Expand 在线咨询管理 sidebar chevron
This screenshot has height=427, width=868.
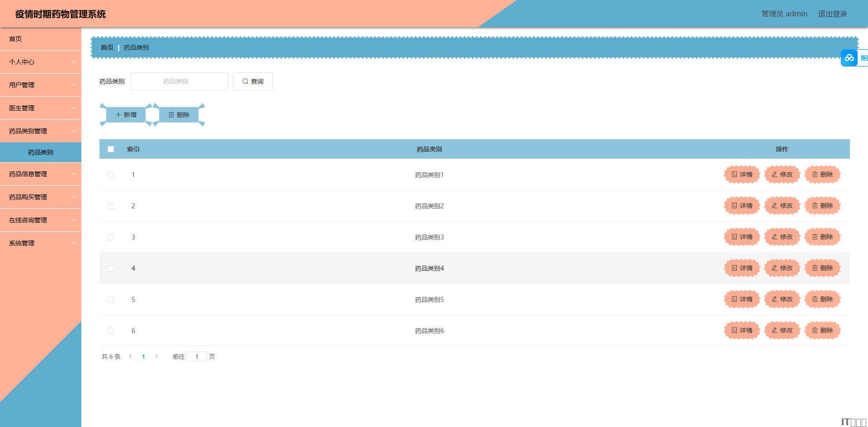(x=74, y=220)
